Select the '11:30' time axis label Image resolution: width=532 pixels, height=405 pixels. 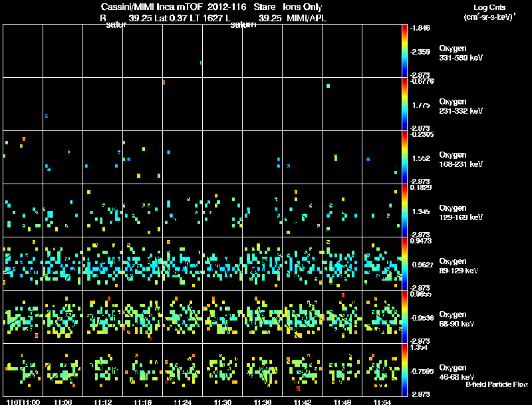click(223, 402)
